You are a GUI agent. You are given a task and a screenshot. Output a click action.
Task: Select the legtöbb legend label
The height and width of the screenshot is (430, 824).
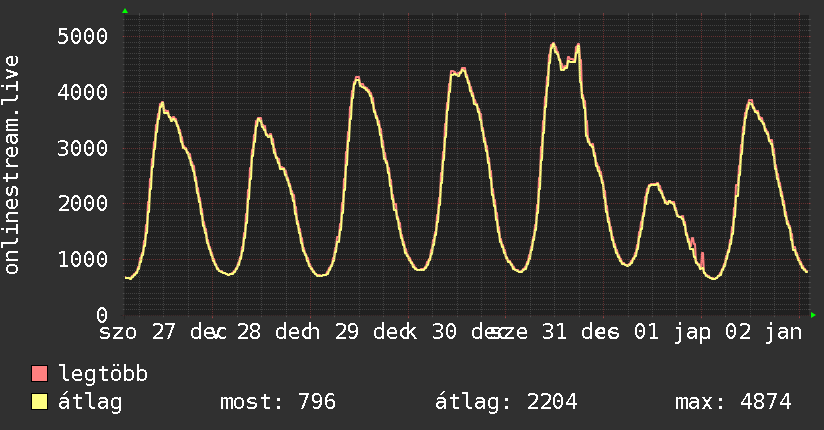click(103, 374)
